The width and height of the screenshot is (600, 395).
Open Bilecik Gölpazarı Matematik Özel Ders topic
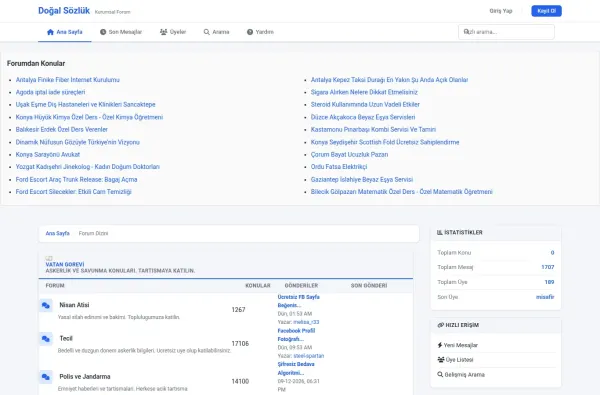pyautogui.click(x=401, y=192)
